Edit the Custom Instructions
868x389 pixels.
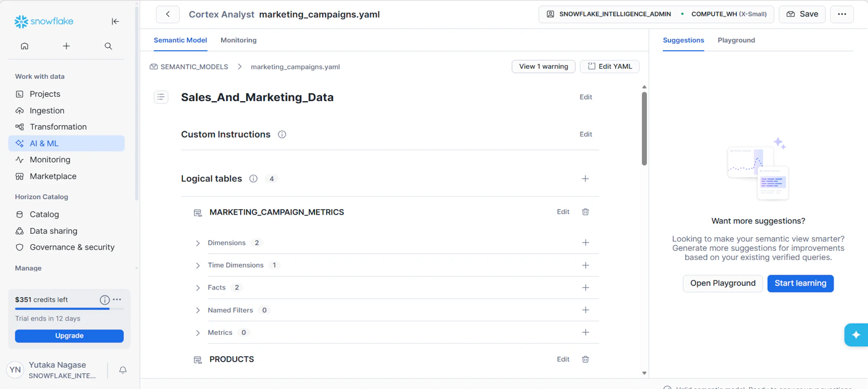coord(586,134)
